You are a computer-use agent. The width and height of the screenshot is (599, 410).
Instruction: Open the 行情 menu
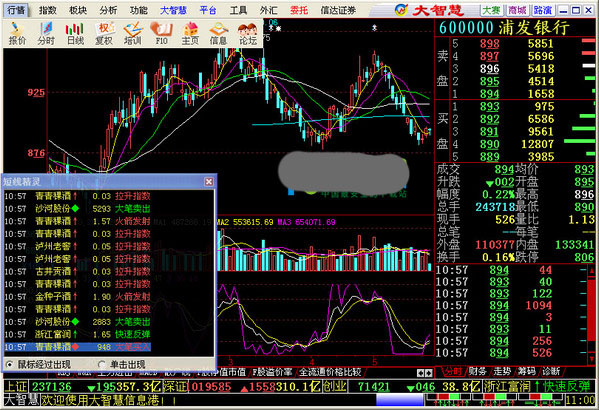pos(16,10)
